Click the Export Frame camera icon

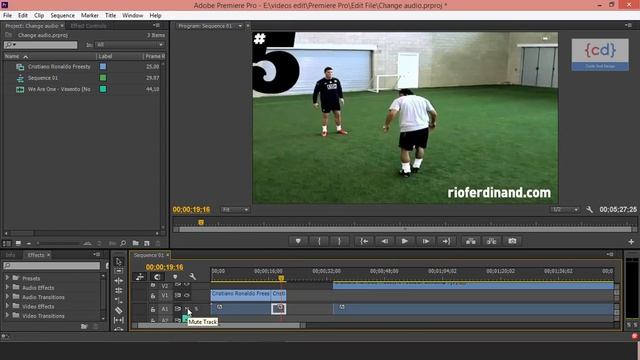click(x=512, y=241)
